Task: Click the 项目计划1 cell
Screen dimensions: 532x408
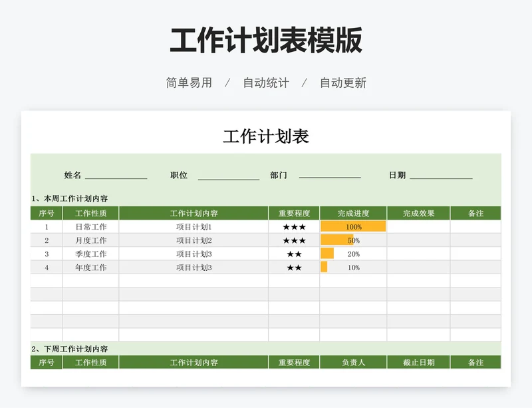Action: click(194, 227)
